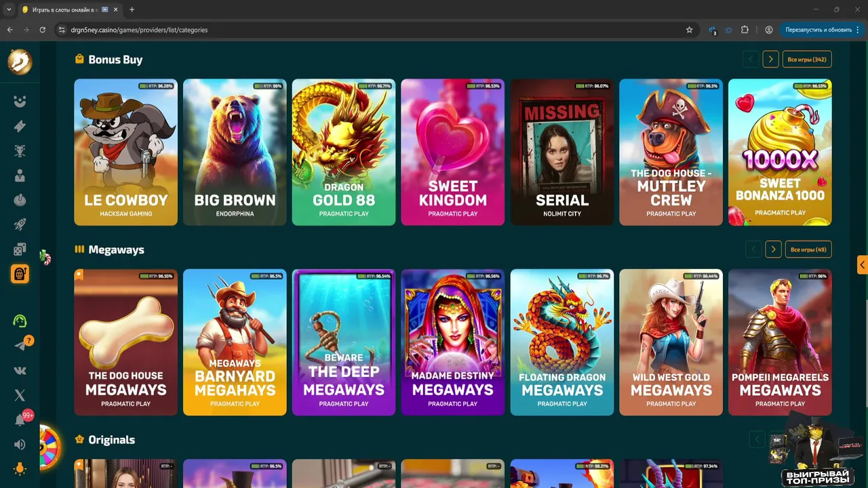
Task: Reload the page in the browser
Action: point(42,30)
